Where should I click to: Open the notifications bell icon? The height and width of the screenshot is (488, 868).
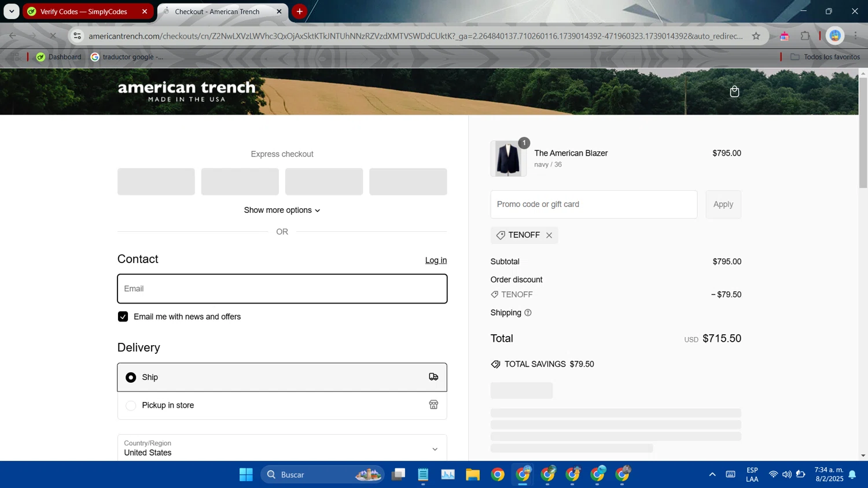(852, 475)
